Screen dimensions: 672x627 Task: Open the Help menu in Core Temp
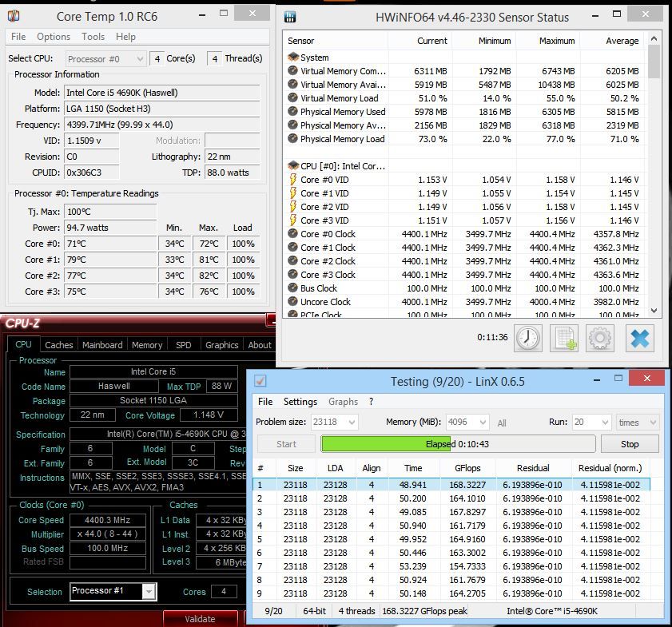click(125, 37)
